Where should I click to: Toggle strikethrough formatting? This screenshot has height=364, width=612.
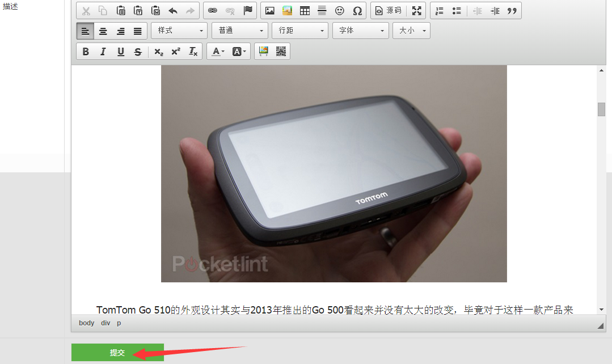pos(138,52)
